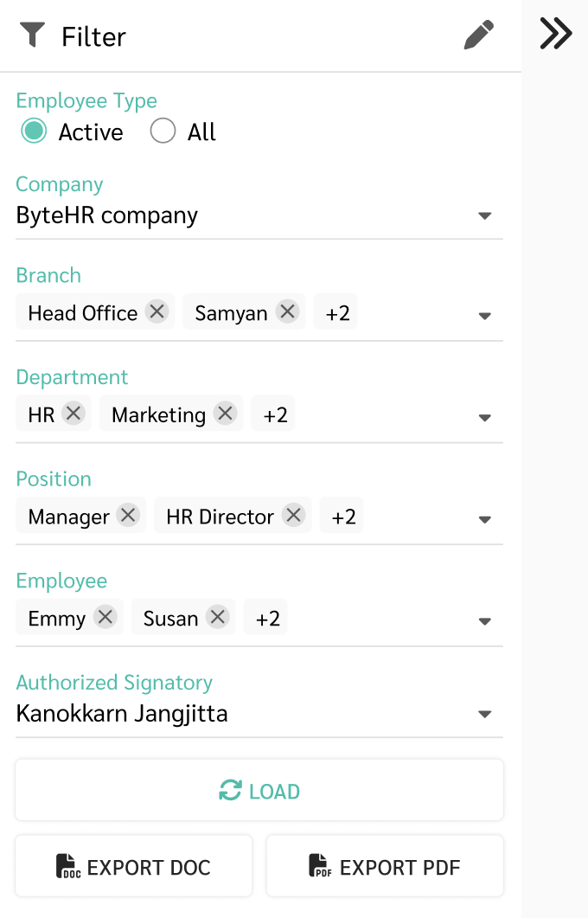Expand the Position dropdown arrow
Viewport: 588px width, 918px height.
(x=484, y=519)
